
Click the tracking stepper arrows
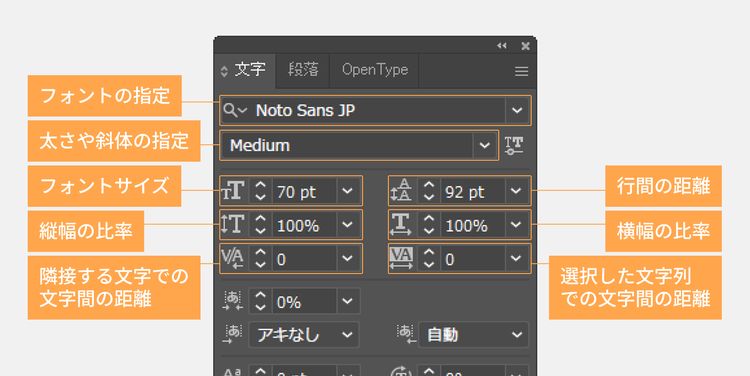429,259
